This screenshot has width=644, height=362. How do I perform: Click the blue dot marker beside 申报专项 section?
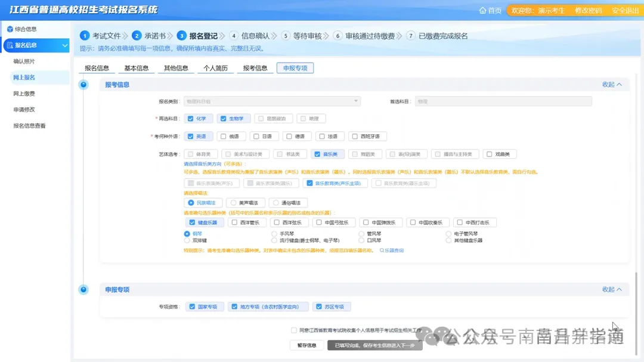point(83,290)
